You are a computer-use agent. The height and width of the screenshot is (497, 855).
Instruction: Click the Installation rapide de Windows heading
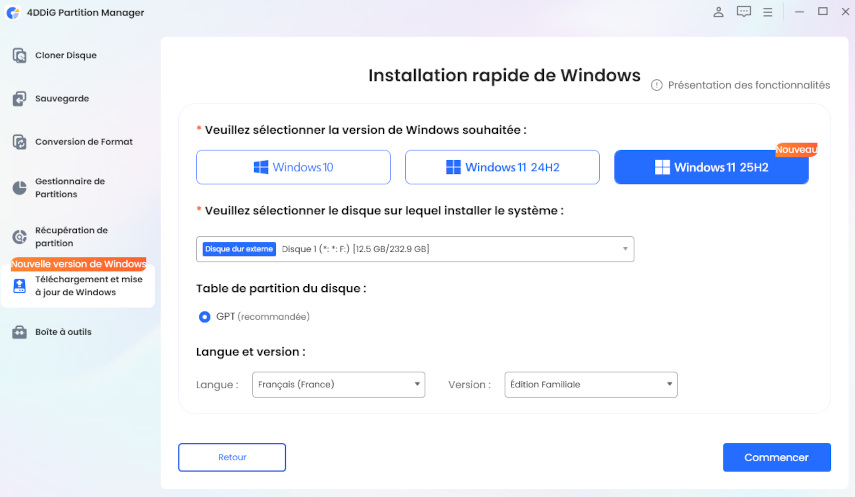[504, 75]
